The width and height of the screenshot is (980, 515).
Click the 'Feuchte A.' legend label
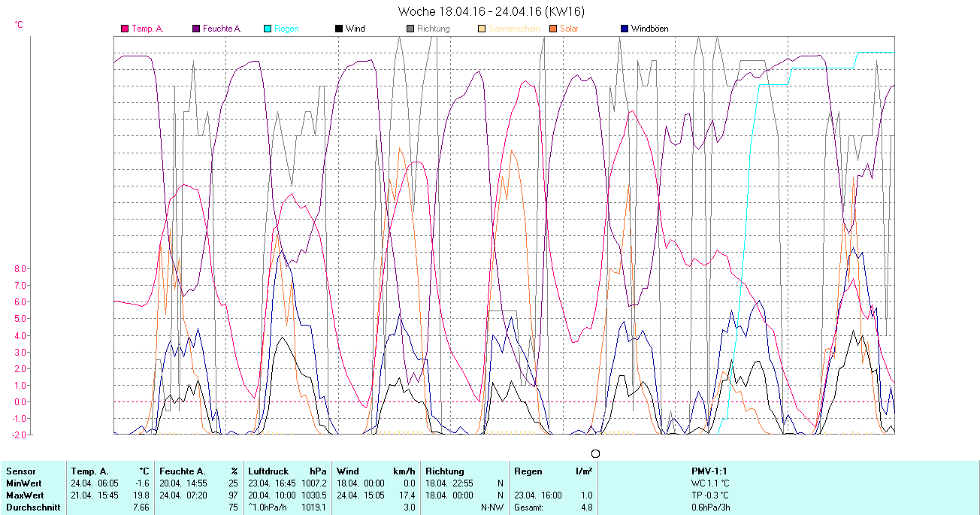coord(222,29)
